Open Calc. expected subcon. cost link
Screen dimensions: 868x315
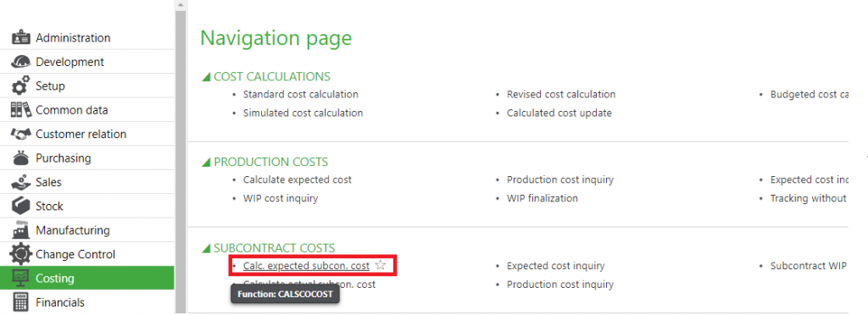point(306,266)
